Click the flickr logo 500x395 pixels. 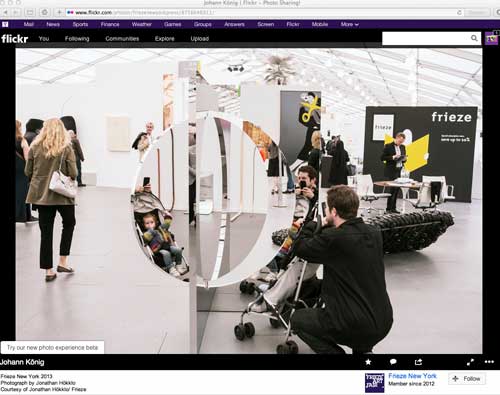[14, 39]
